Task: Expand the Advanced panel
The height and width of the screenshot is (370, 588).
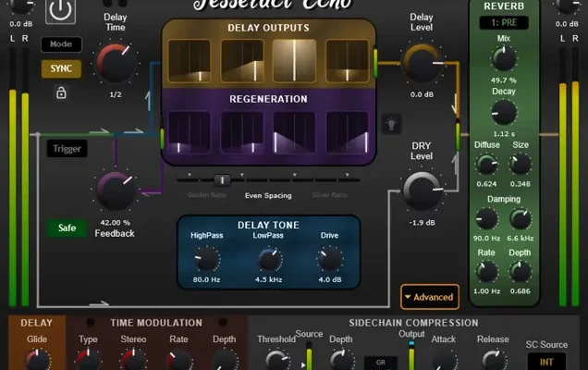Action: 430,297
